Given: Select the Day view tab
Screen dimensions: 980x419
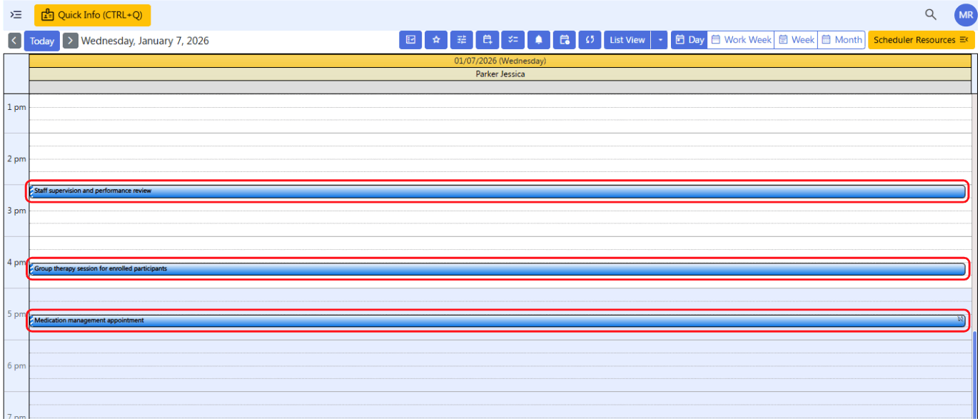Looking at the screenshot, I should pyautogui.click(x=689, y=40).
